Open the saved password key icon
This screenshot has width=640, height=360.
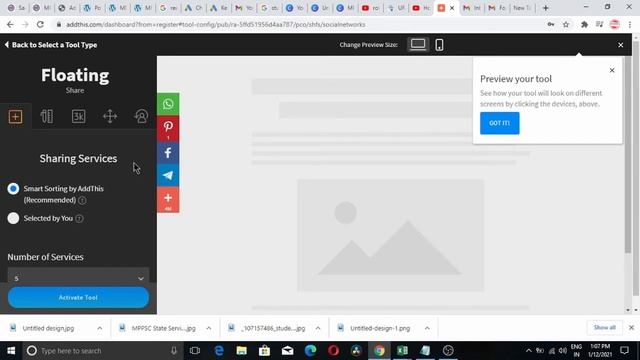(551, 24)
